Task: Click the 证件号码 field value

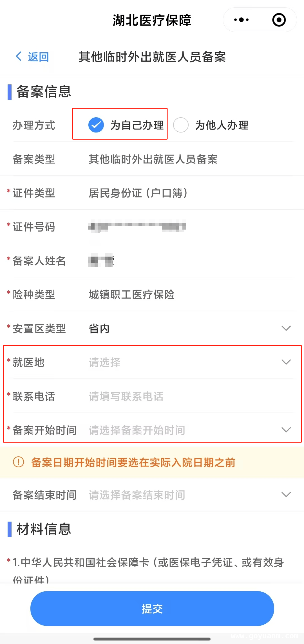Action: coord(137,226)
